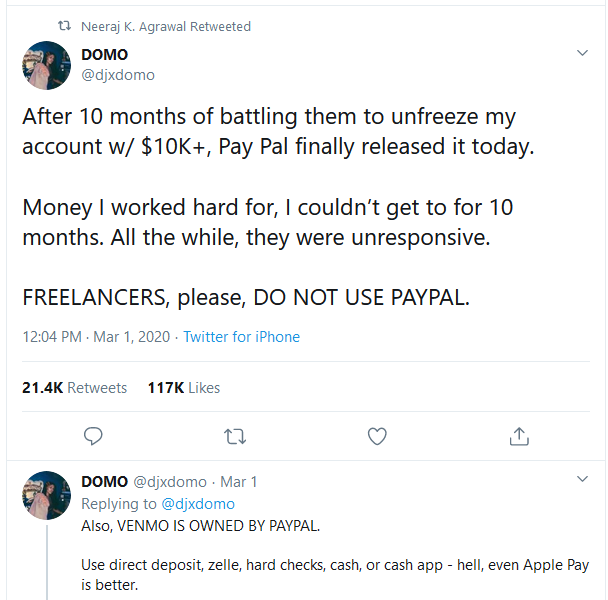Expand the main tweet options chevron
The height and width of the screenshot is (600, 608).
[x=583, y=52]
